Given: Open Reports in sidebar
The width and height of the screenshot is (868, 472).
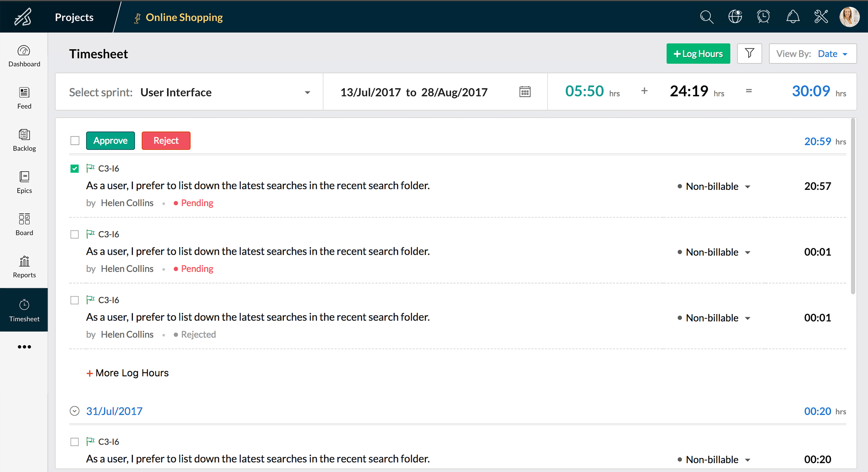Looking at the screenshot, I should [x=24, y=267].
